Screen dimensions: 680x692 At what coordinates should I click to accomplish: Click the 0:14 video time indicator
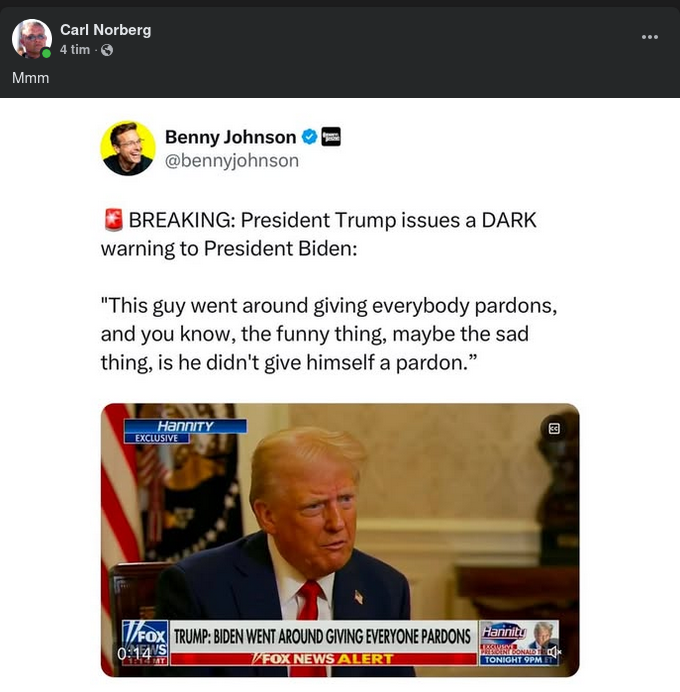[x=134, y=653]
